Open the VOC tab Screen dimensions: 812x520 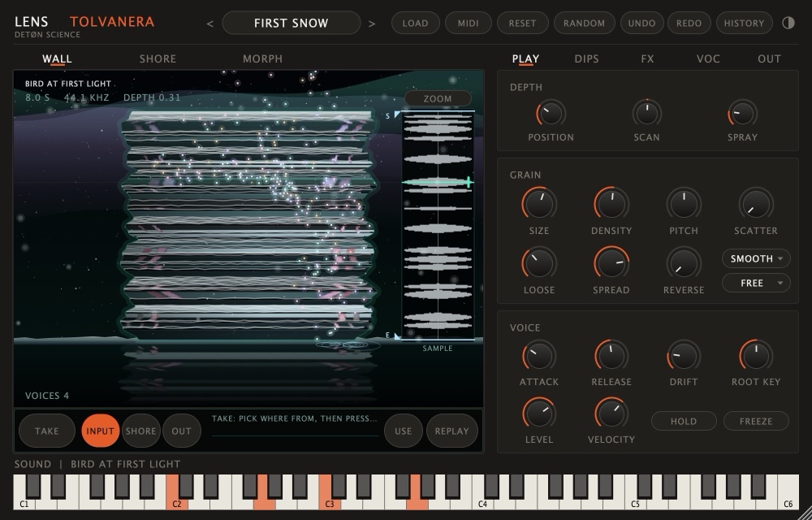click(x=708, y=59)
